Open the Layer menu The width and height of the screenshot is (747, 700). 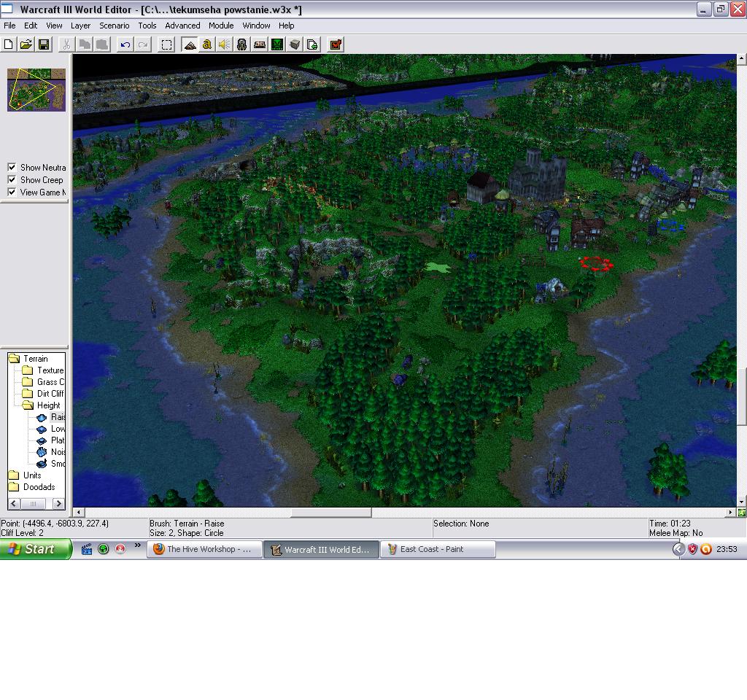click(x=80, y=26)
